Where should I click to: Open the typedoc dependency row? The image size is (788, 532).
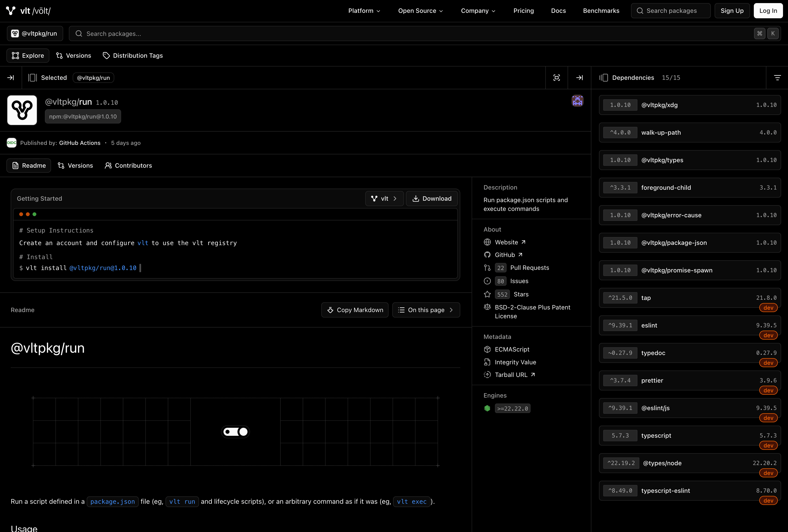[690, 353]
